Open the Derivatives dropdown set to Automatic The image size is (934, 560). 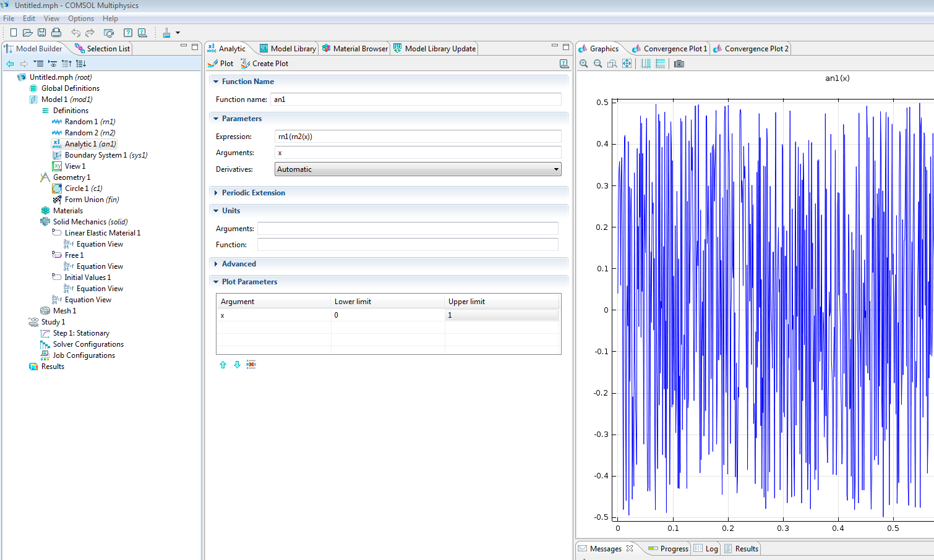[418, 169]
